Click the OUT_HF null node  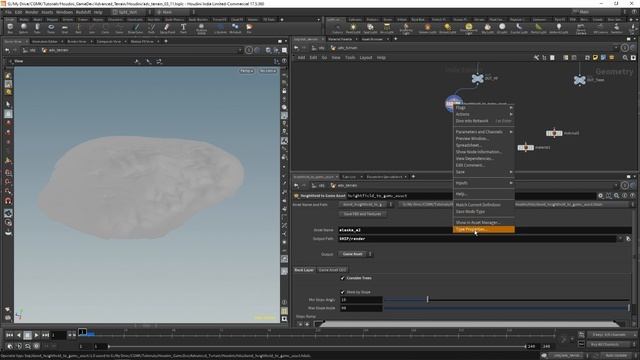click(477, 78)
